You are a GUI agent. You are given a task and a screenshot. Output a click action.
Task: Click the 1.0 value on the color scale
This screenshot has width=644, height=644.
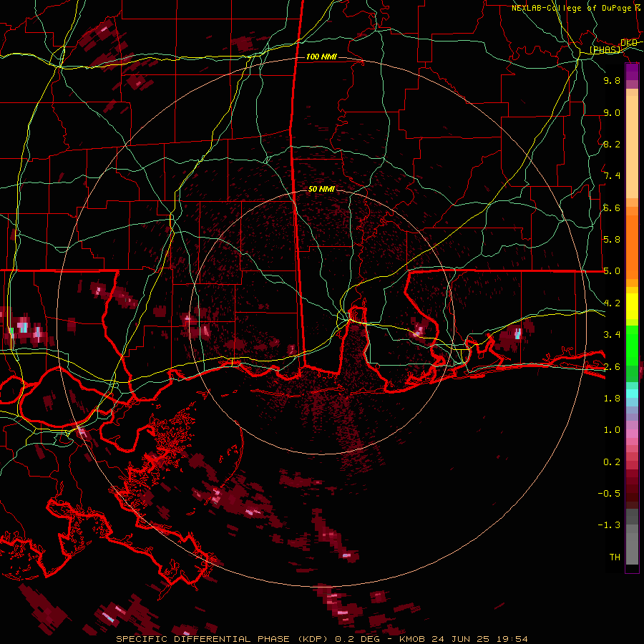pos(612,430)
